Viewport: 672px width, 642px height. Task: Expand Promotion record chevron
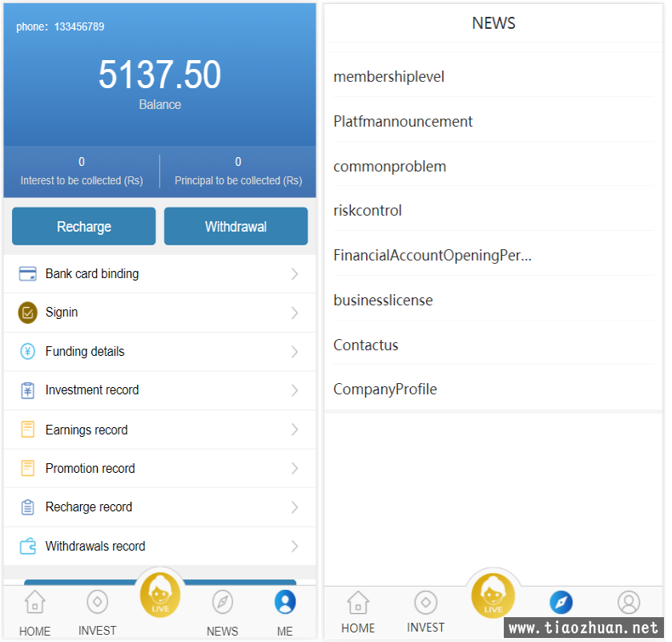click(295, 468)
